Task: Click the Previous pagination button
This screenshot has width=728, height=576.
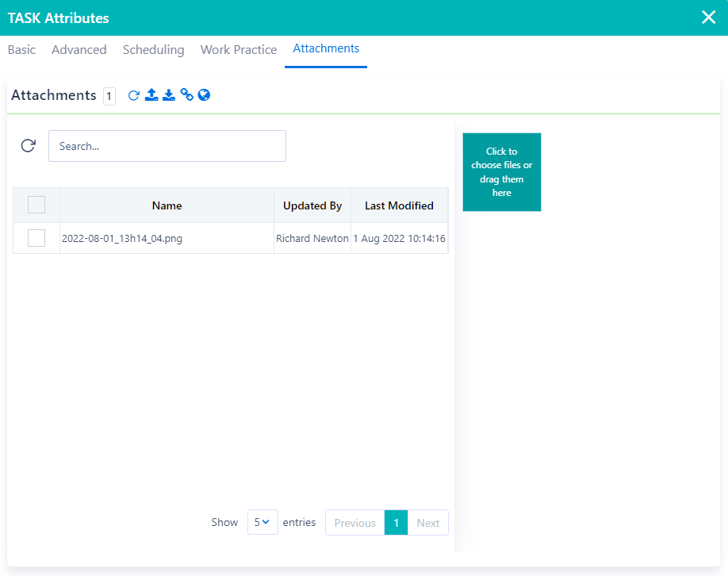Action: coord(354,522)
